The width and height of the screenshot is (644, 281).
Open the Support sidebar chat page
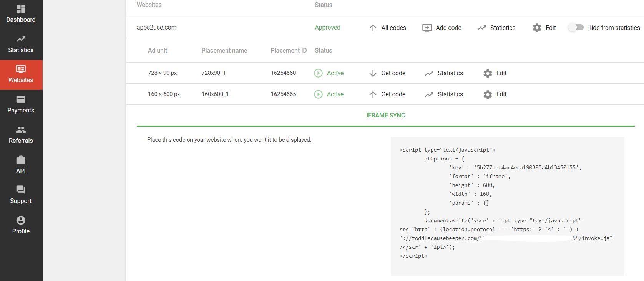(21, 195)
